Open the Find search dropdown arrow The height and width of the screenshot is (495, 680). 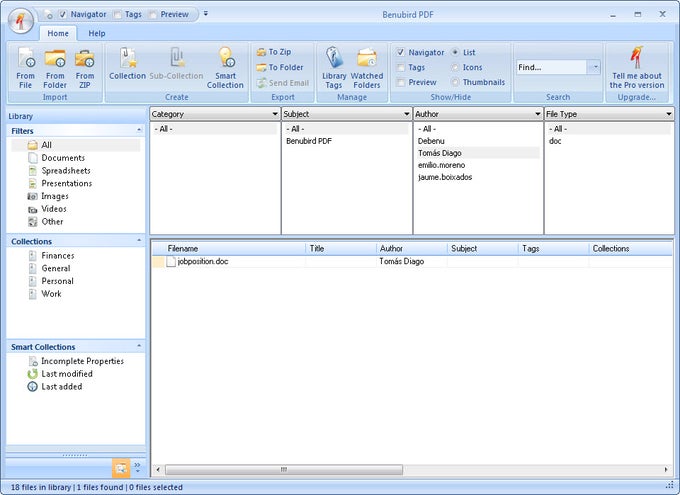595,67
